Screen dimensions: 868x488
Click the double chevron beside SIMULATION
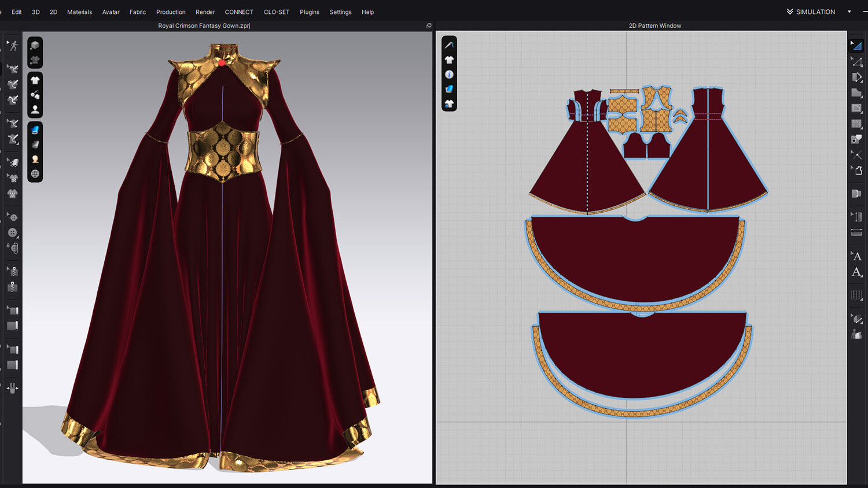[790, 12]
